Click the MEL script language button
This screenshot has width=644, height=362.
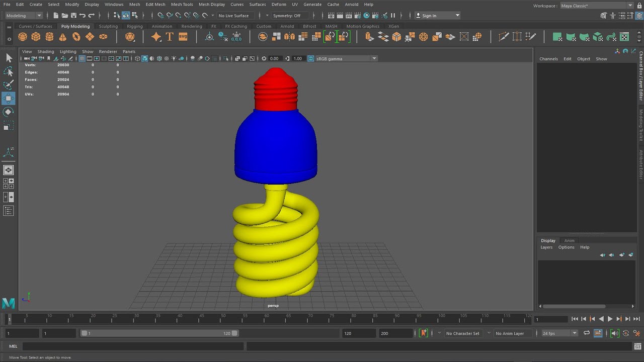(x=13, y=346)
